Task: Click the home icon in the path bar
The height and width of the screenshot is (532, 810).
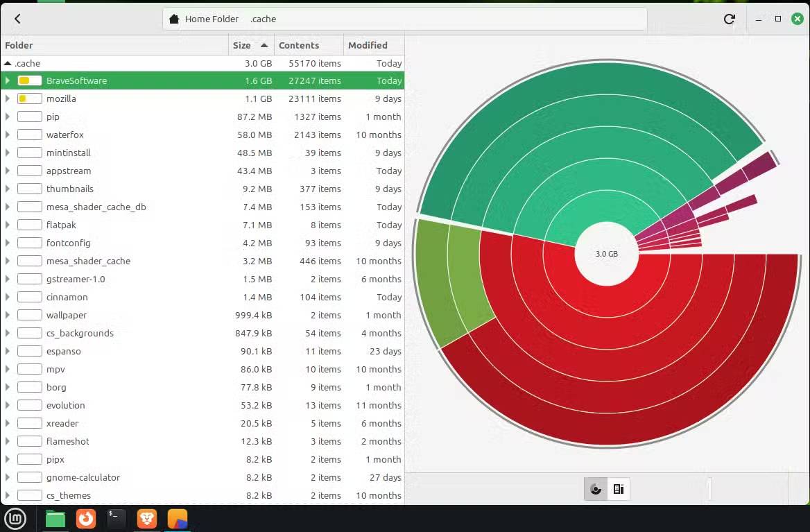Action: point(173,19)
